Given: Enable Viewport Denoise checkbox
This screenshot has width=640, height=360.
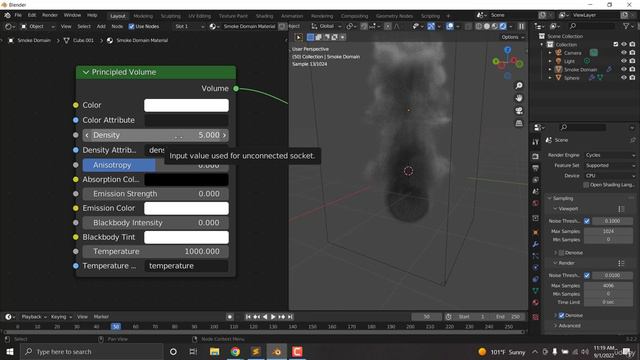Looking at the screenshot, I should [x=561, y=253].
